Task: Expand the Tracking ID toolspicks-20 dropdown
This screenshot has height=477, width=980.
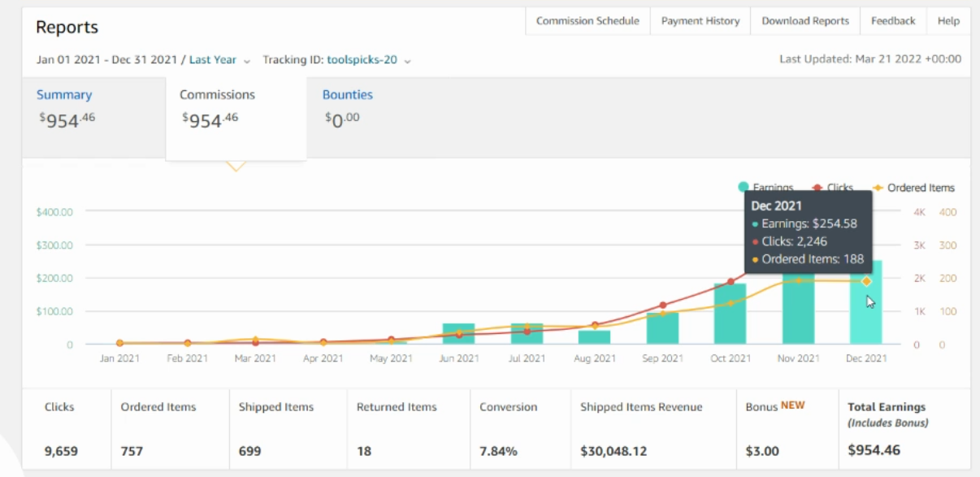Action: tap(369, 60)
